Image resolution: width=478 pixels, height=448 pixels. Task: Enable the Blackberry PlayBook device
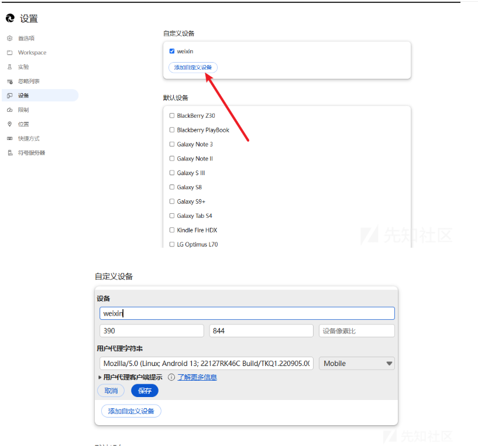(172, 129)
